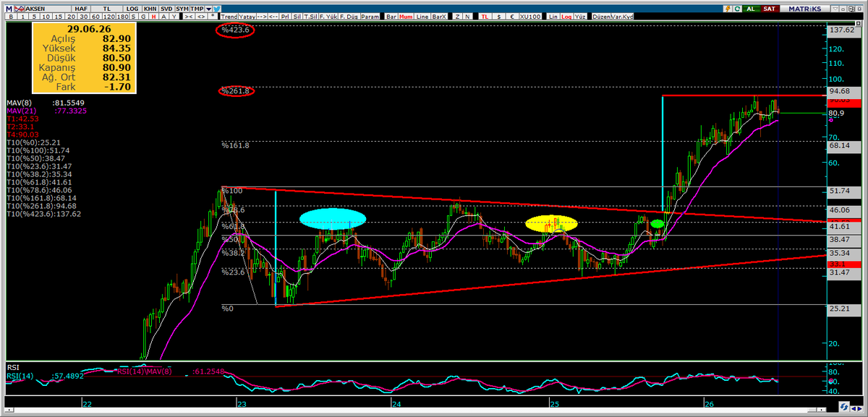Select the G daily period button

143,17
